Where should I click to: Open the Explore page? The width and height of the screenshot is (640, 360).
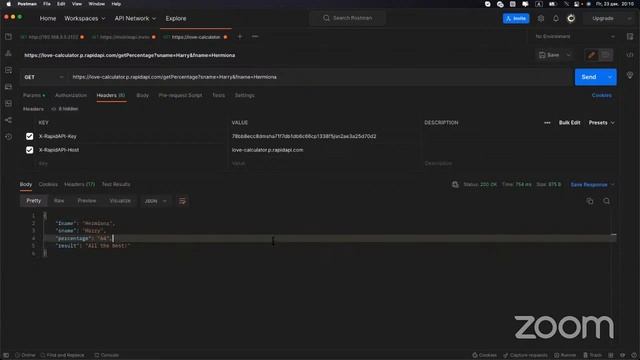click(x=176, y=18)
